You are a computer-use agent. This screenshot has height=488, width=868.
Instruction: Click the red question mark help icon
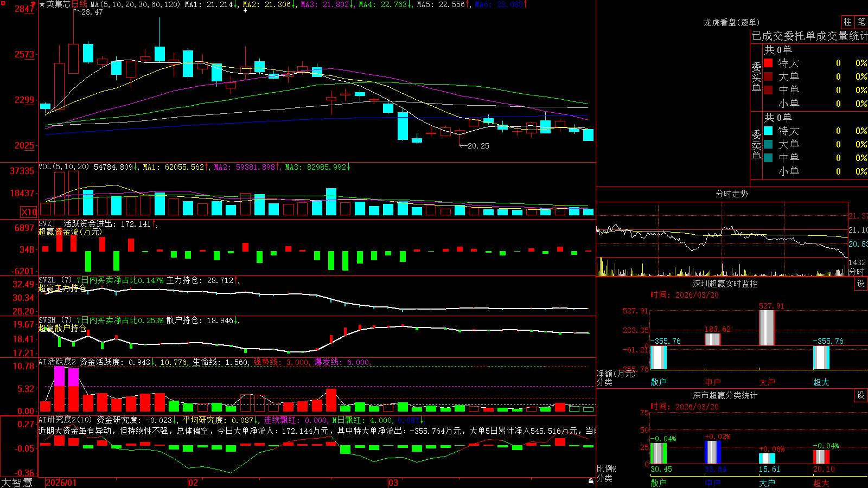click(33, 4)
